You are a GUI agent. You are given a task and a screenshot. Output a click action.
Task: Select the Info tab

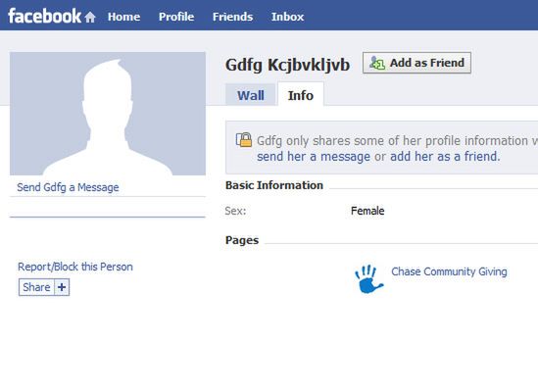(301, 95)
